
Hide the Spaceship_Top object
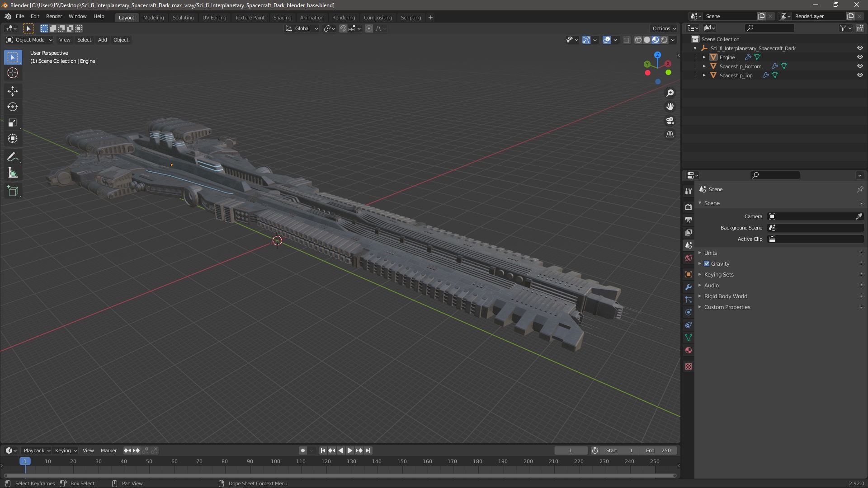pyautogui.click(x=860, y=75)
